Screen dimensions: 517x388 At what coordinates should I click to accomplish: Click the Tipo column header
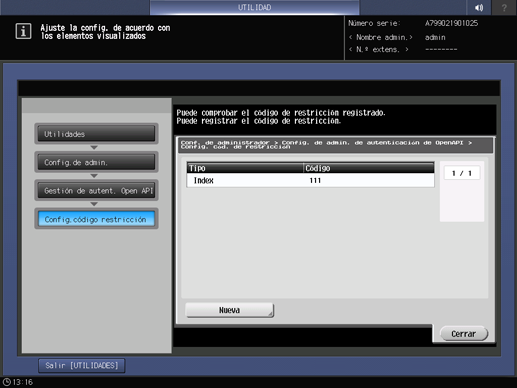tap(245, 168)
